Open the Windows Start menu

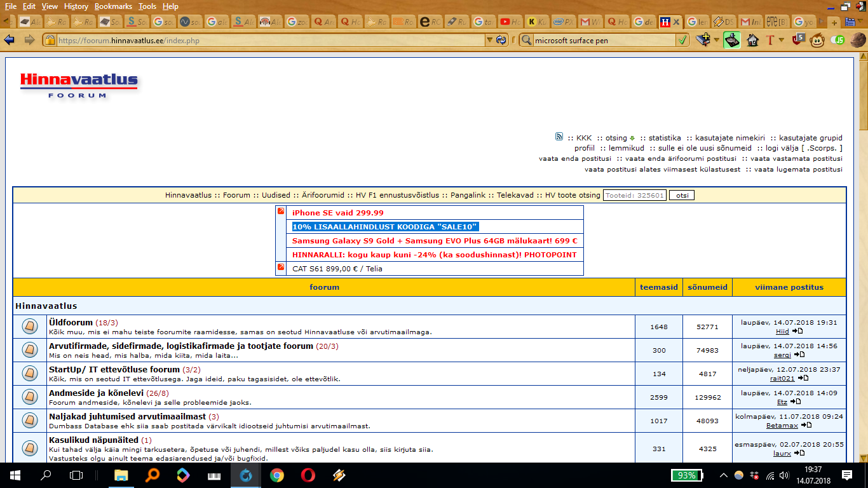tap(15, 475)
